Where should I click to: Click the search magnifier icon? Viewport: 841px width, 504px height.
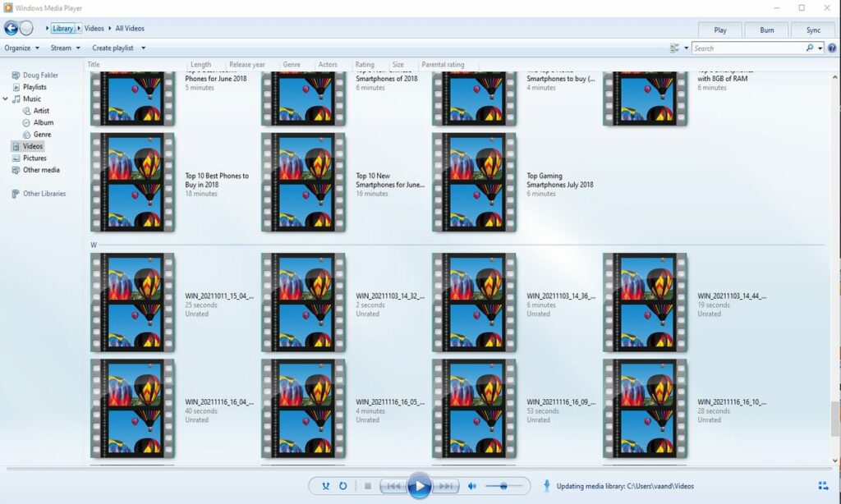point(809,48)
